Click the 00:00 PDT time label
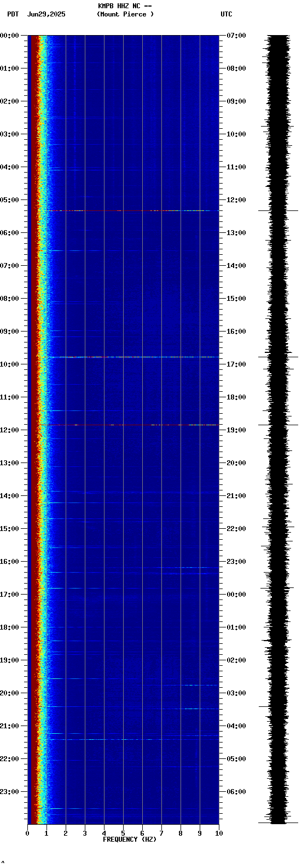This screenshot has height=868, width=302. [9, 36]
